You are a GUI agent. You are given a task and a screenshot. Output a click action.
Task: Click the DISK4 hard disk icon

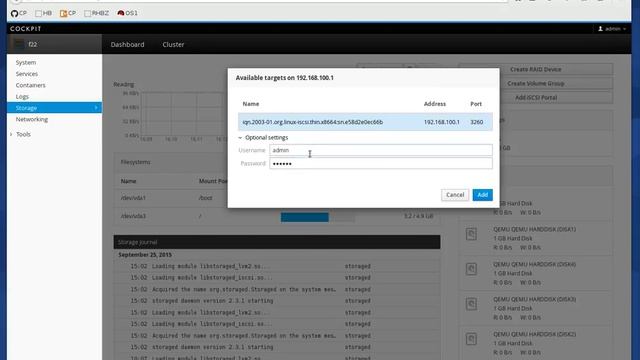click(471, 269)
